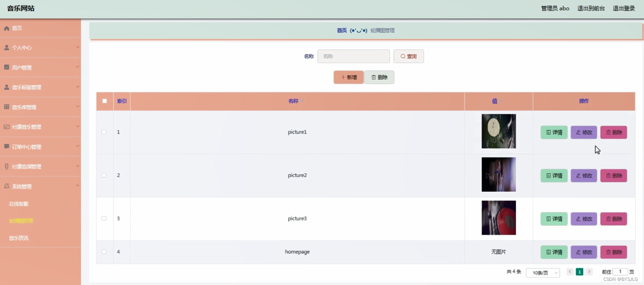Open the picture1 thumbnail image
This screenshot has height=285, width=644.
[x=499, y=131]
